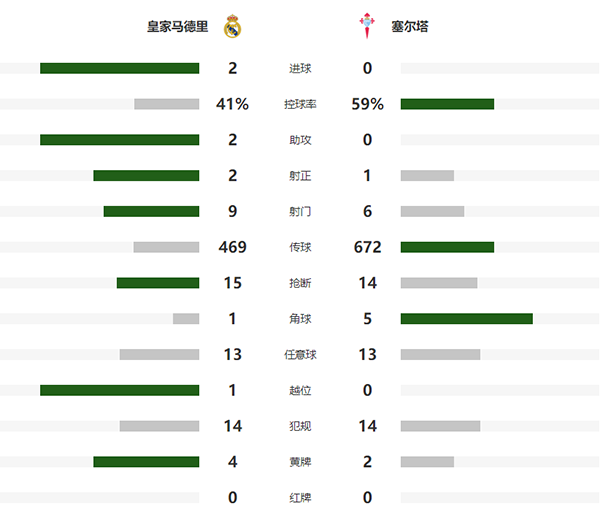Open the 皇家马德里 team name link

[x=178, y=28]
